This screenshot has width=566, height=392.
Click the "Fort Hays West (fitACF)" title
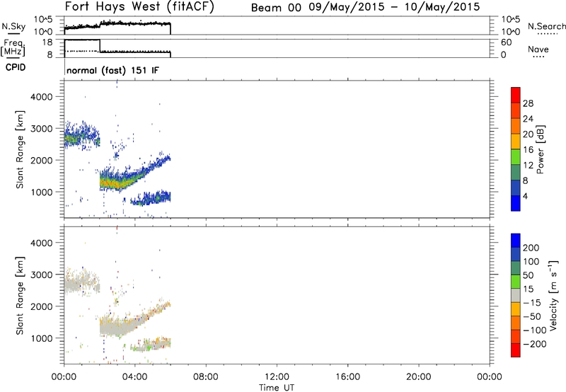click(139, 6)
